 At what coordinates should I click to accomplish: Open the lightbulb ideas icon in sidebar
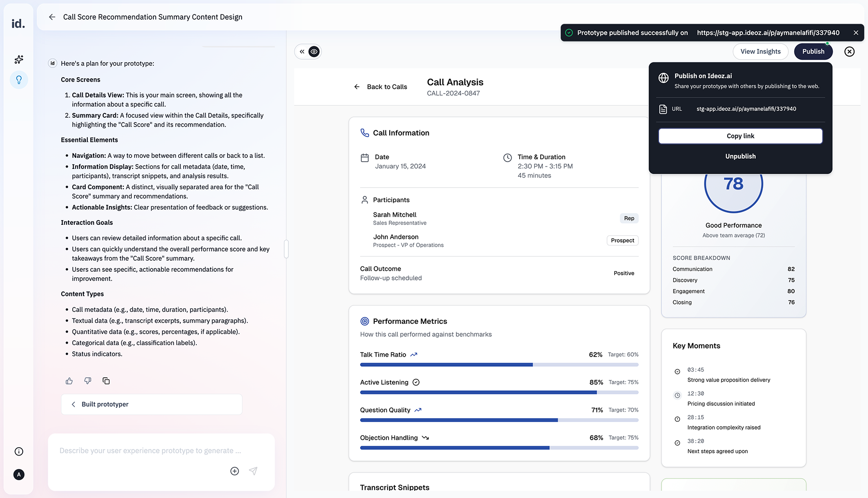tap(19, 80)
